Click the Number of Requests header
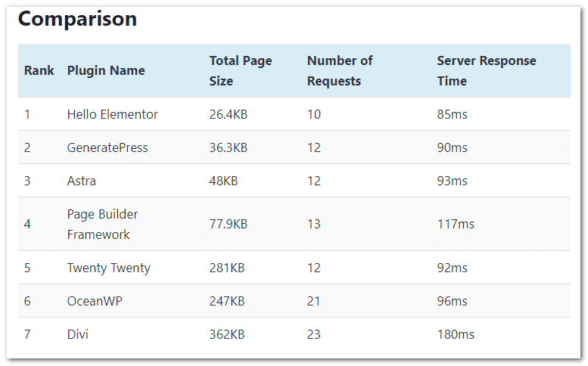Viewport: 588px width, 366px height. pos(340,70)
